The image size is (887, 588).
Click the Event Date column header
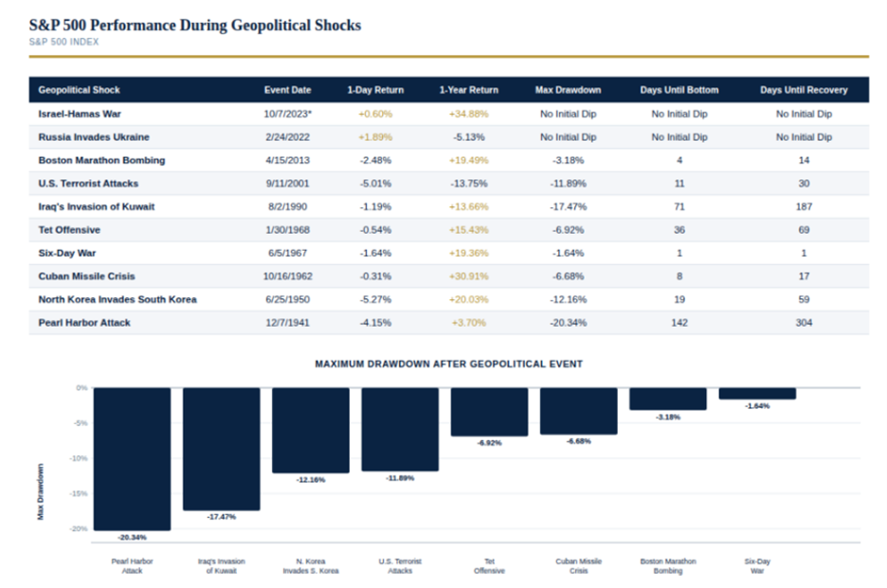pos(287,90)
